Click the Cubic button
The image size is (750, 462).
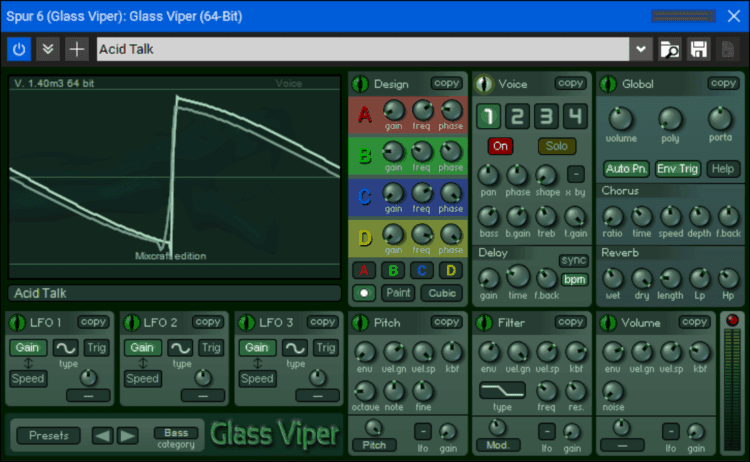click(x=441, y=293)
